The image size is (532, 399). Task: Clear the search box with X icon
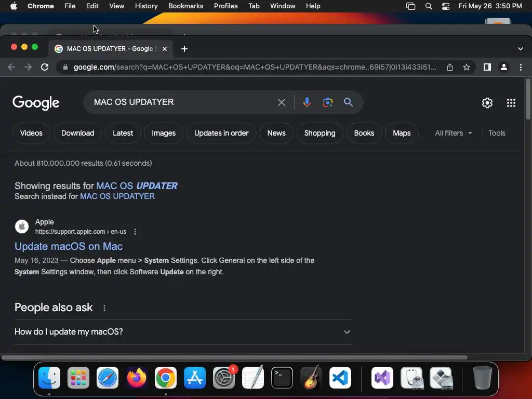(281, 102)
